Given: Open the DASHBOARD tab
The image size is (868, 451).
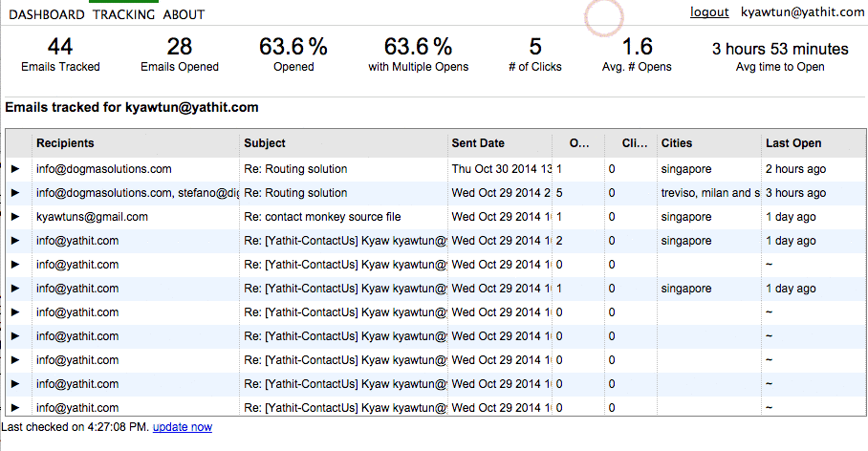Looking at the screenshot, I should pos(47,14).
